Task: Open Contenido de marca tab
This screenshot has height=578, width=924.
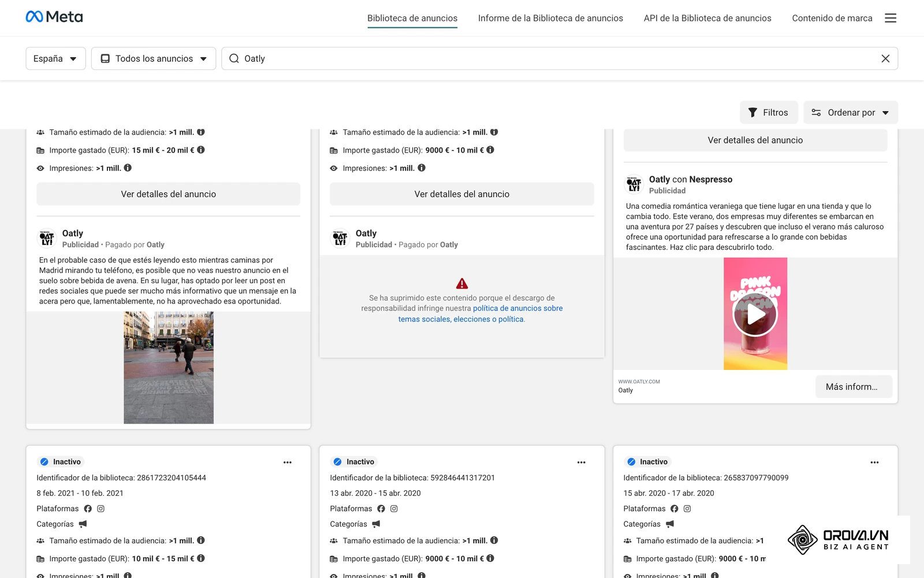Action: point(832,18)
